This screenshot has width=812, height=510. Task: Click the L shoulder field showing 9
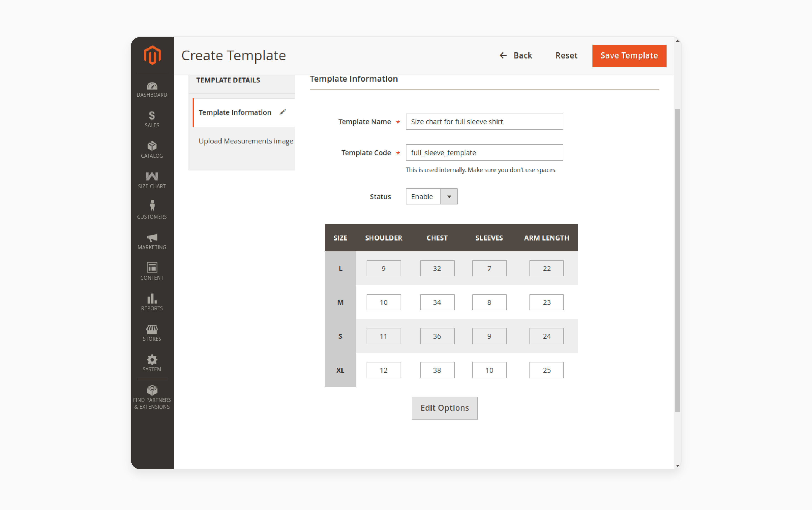pos(383,268)
